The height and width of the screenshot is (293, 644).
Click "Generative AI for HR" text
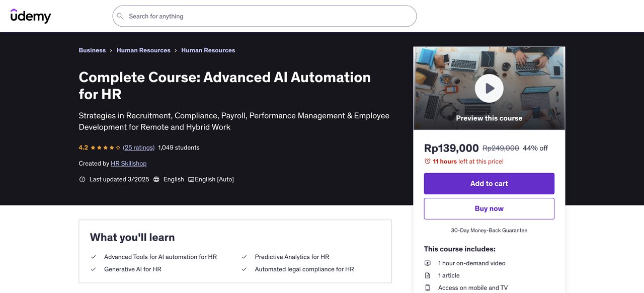tap(133, 269)
